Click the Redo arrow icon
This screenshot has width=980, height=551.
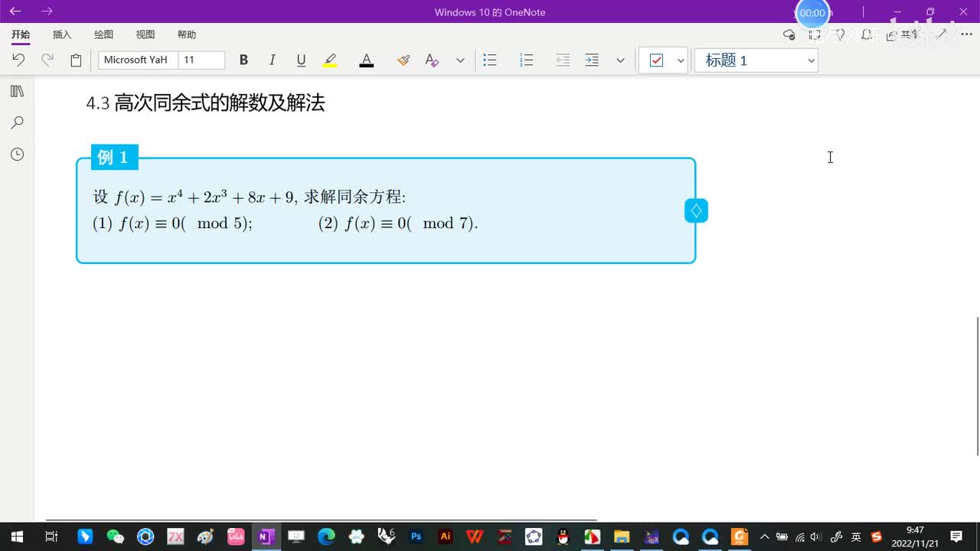[x=47, y=60]
